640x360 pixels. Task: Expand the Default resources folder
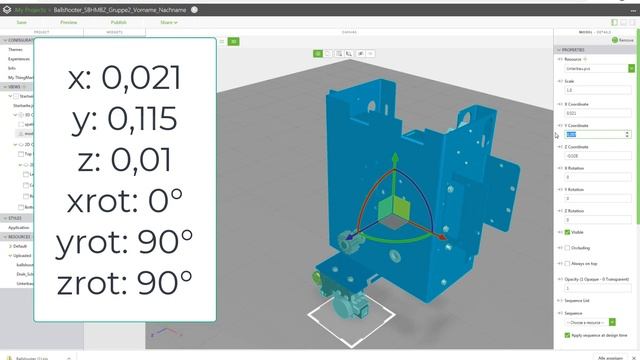click(x=10, y=246)
